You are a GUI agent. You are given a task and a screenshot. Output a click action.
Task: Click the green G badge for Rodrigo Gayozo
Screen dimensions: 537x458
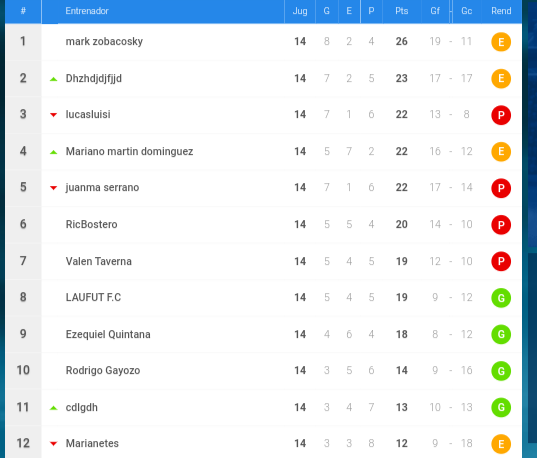[501, 371]
